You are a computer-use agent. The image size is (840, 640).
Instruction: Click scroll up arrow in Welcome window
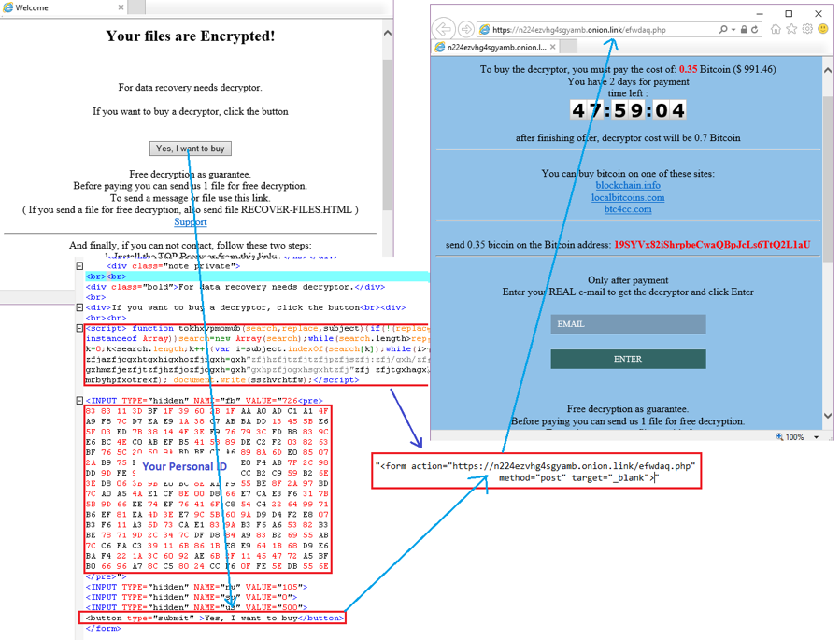[388, 34]
